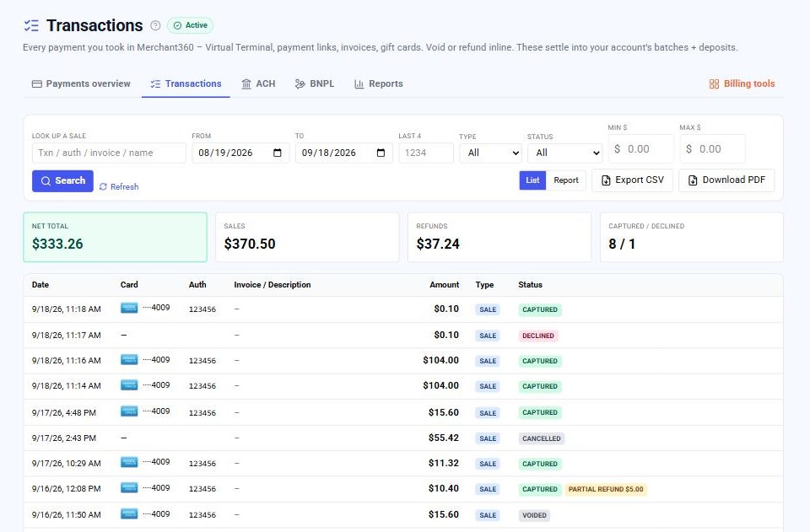Click the Amount column header
The height and width of the screenshot is (532, 810).
coord(445,285)
